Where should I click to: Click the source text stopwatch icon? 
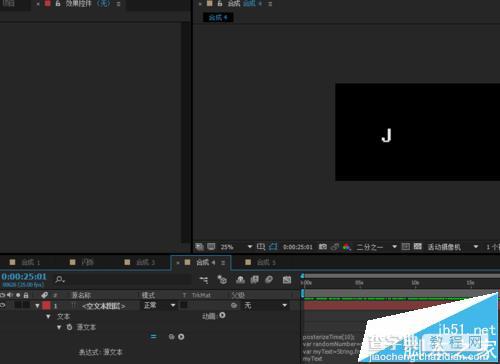69,327
